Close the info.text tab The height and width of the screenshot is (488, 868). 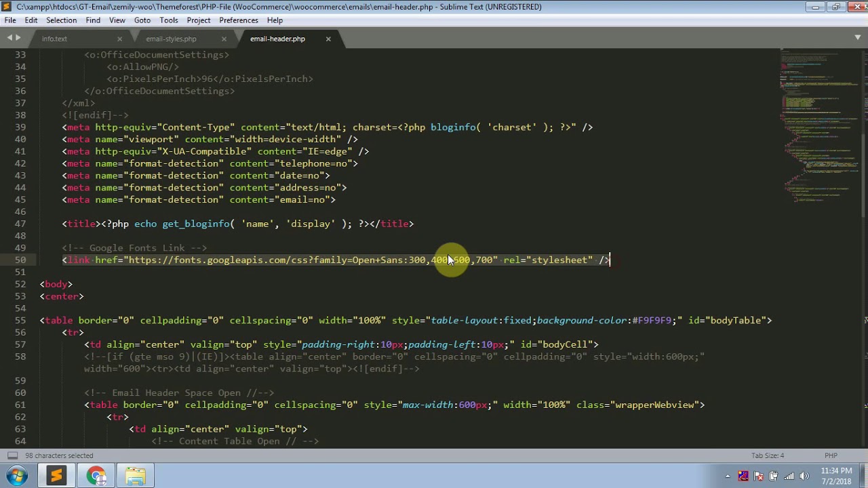[119, 39]
